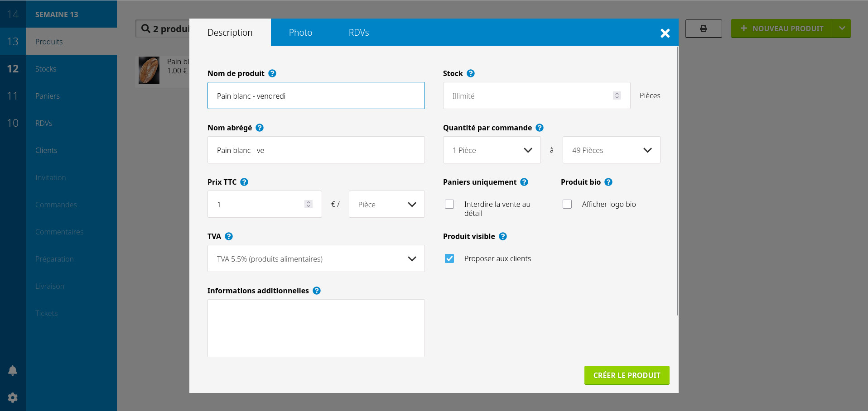Click help icon beside Stock label
Screen dimensions: 868x411
pyautogui.click(x=471, y=73)
